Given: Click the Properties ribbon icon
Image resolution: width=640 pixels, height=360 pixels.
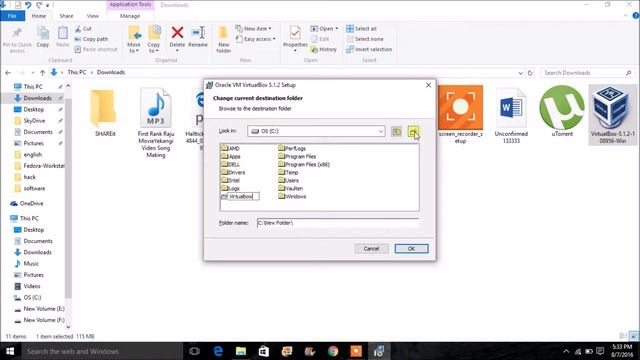Looking at the screenshot, I should pyautogui.click(x=295, y=38).
